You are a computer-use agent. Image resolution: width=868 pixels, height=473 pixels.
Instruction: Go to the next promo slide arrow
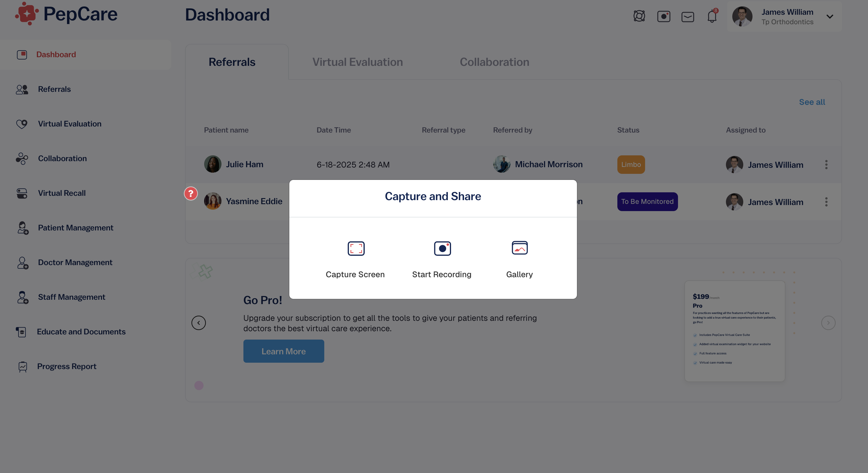click(x=828, y=323)
